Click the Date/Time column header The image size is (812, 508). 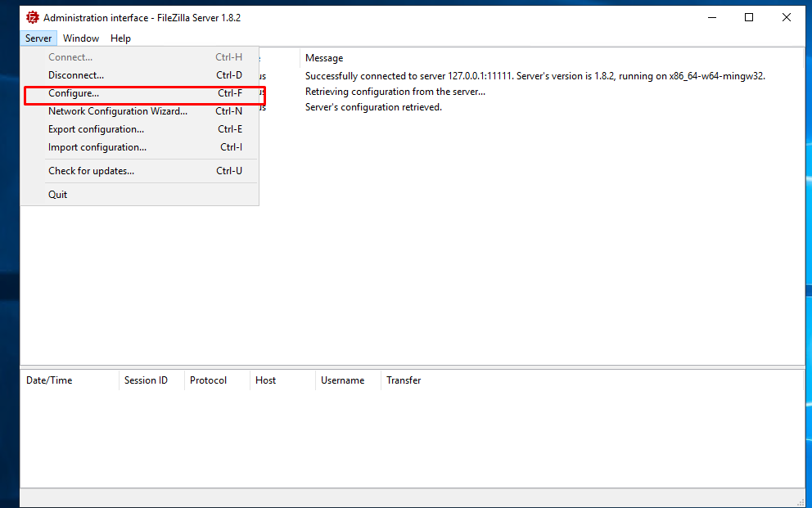coord(70,380)
